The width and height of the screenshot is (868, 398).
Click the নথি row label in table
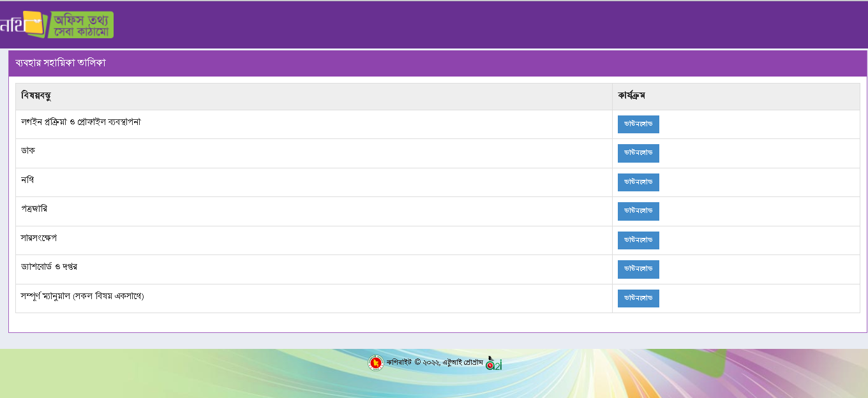tap(27, 180)
